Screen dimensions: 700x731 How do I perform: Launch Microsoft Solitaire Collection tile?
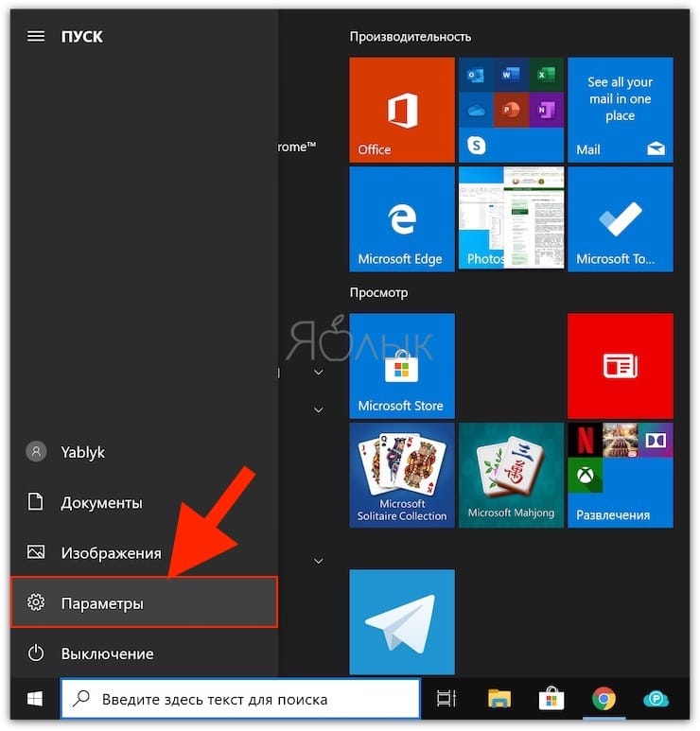[401, 475]
